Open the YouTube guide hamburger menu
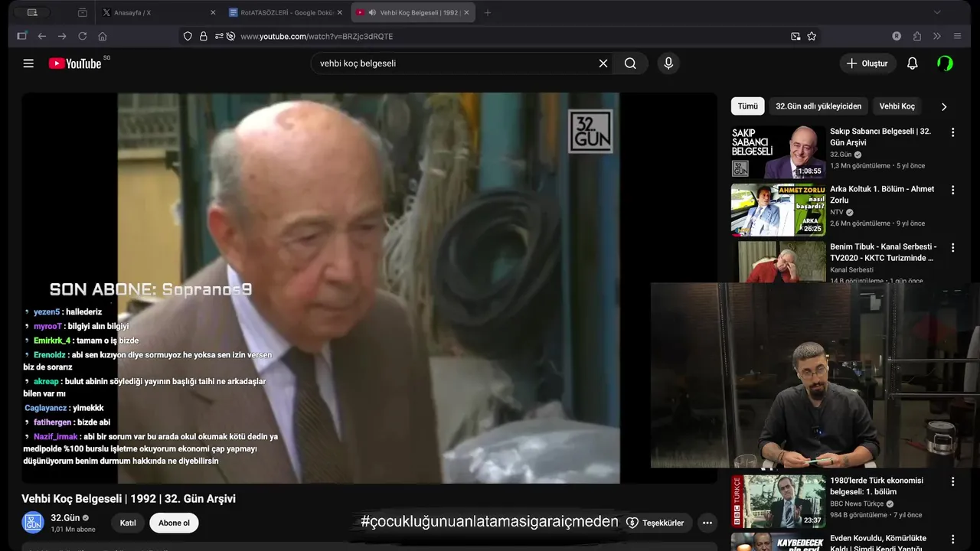980x551 pixels. click(28, 64)
